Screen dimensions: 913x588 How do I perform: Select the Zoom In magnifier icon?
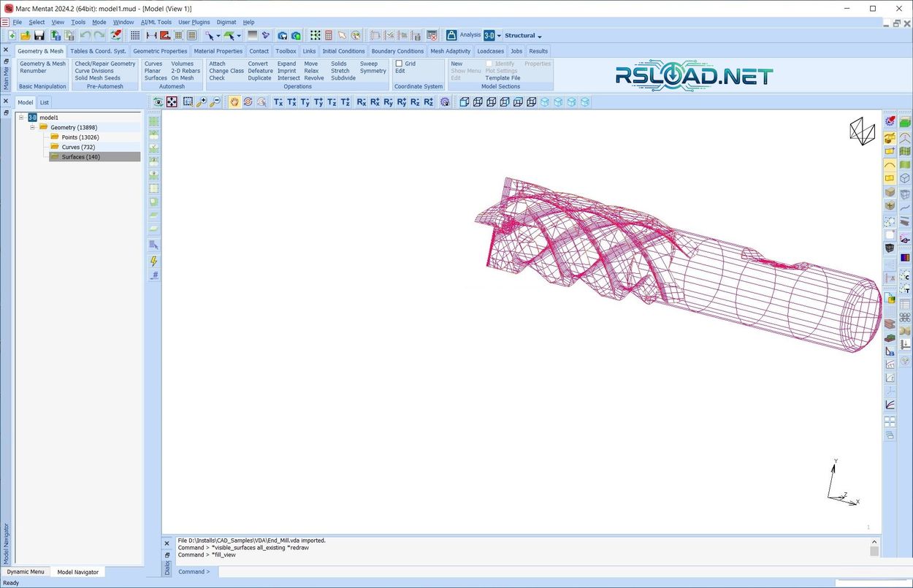[x=202, y=102]
